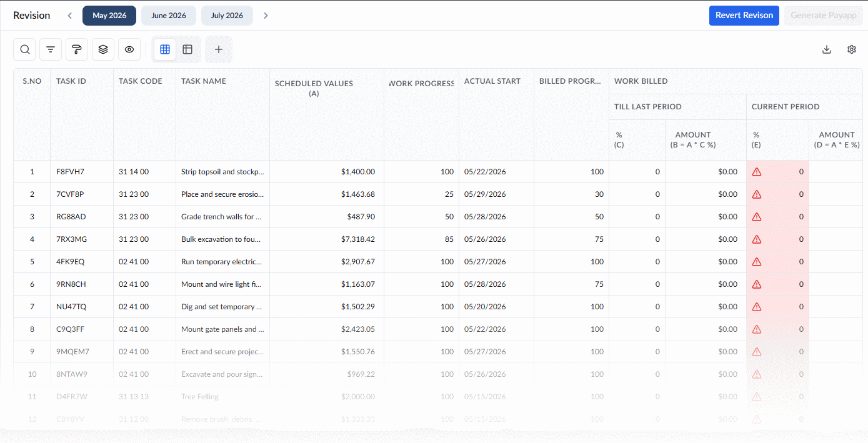This screenshot has height=443, width=868.
Task: Select the June 2026 tab
Action: pos(169,16)
